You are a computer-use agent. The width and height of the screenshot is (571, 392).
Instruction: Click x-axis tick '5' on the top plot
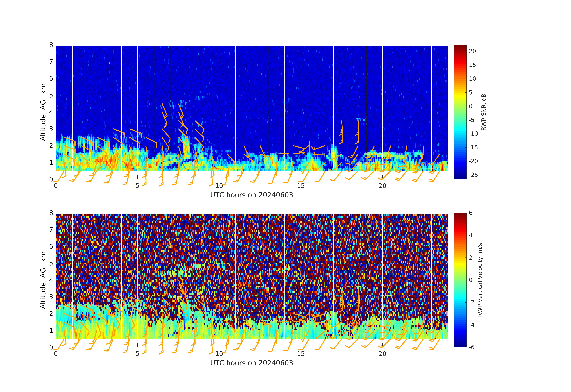coord(137,186)
